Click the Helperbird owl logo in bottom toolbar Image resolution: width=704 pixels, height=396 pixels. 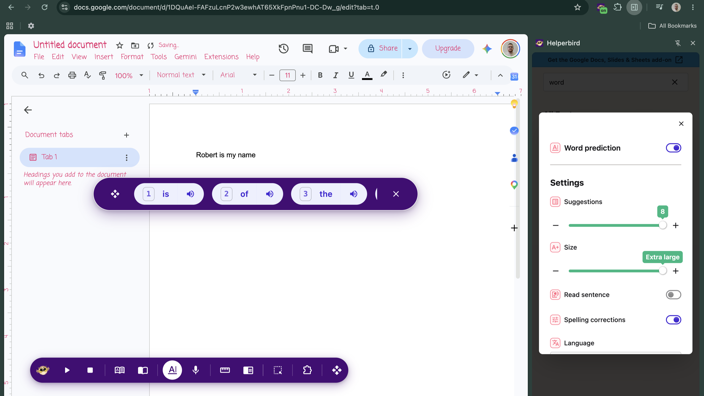pos(43,370)
